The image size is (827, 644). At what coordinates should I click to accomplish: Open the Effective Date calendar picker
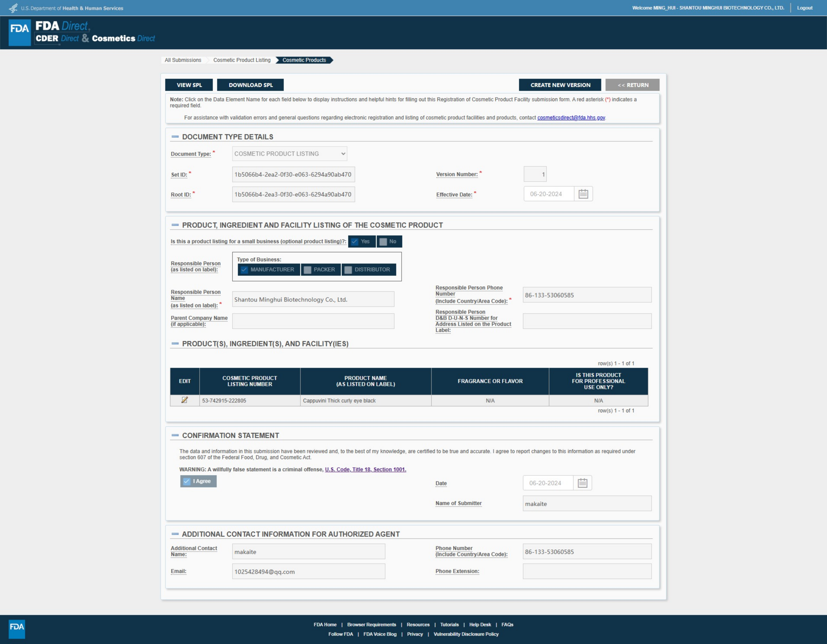tap(583, 194)
